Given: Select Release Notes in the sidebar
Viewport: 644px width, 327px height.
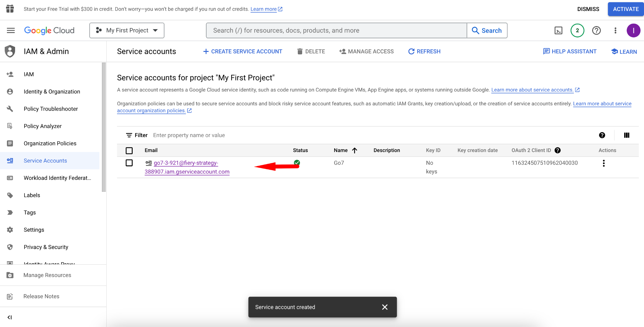Looking at the screenshot, I should 41,296.
